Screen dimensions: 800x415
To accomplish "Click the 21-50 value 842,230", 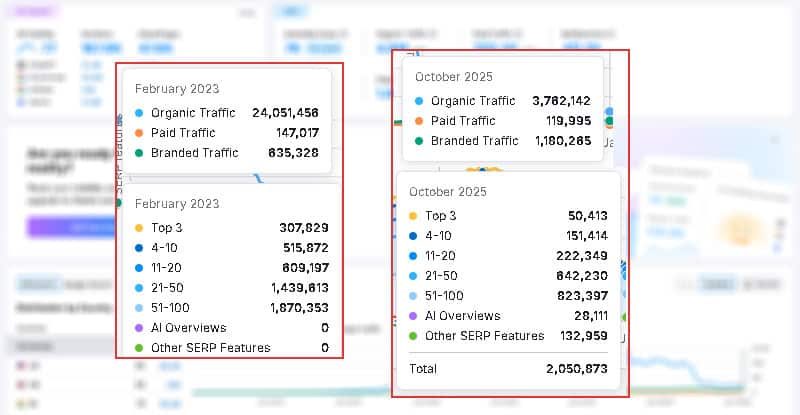I will (580, 276).
